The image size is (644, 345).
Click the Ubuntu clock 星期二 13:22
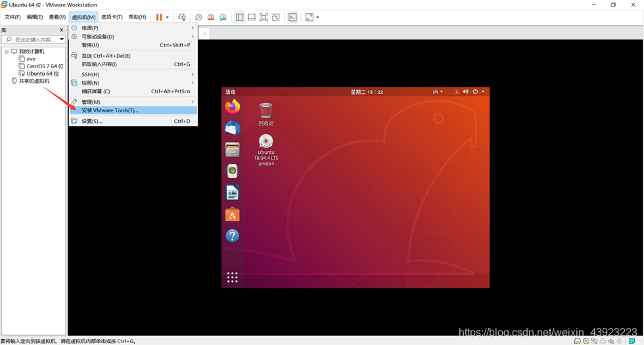(367, 92)
